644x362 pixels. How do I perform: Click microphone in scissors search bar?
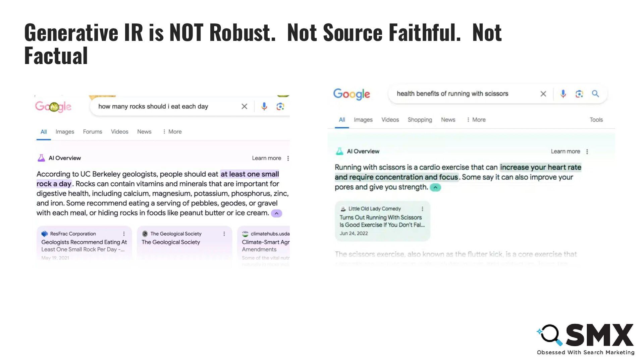click(x=563, y=94)
